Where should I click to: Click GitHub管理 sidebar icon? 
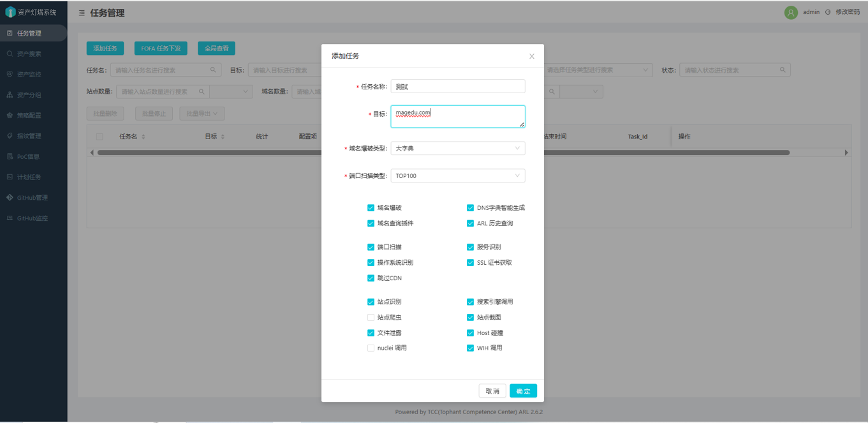(10, 197)
